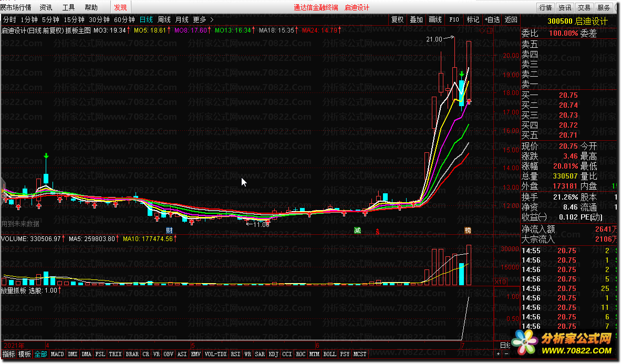622x364 pixels.
Task: Switch to 5分钟 period
Action: point(50,19)
